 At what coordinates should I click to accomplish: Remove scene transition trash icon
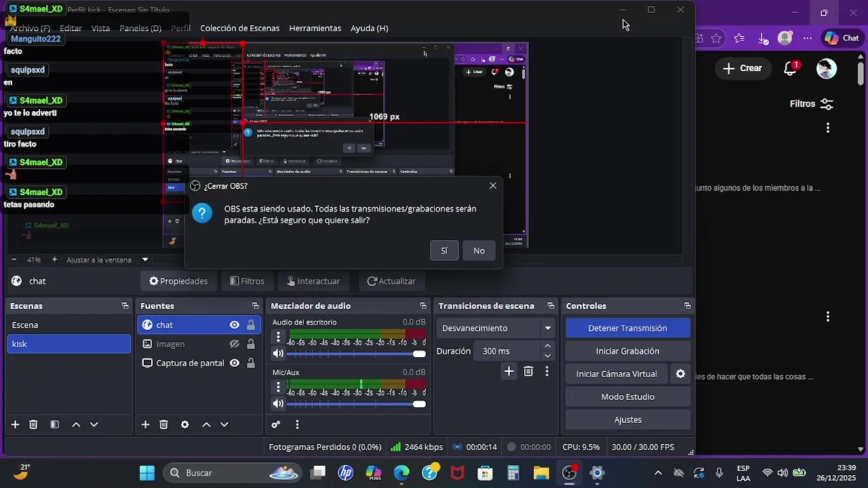pyautogui.click(x=528, y=371)
